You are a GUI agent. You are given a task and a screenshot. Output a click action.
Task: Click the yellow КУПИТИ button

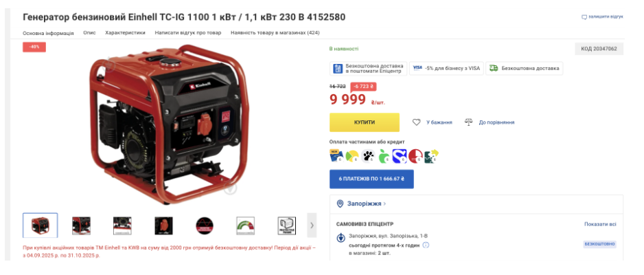coord(365,122)
